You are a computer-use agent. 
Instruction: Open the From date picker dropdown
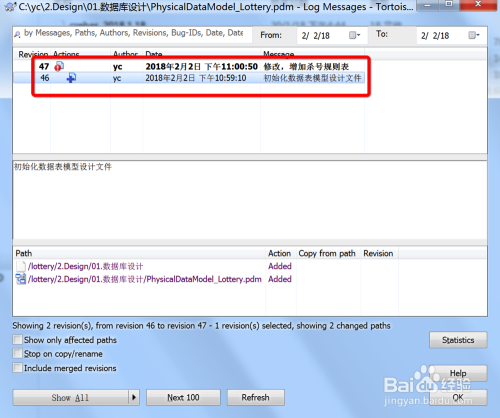coord(355,35)
